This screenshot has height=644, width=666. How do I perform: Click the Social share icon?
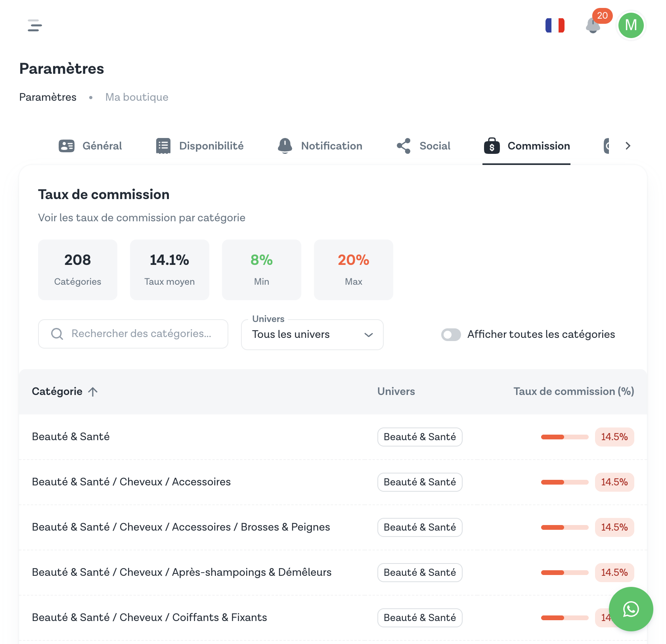point(404,146)
